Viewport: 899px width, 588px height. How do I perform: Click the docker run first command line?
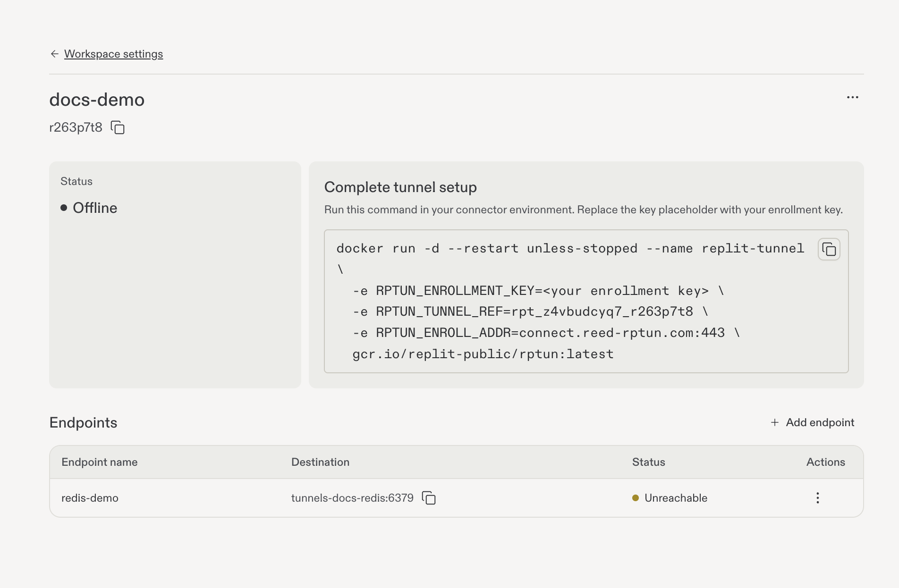pos(570,248)
